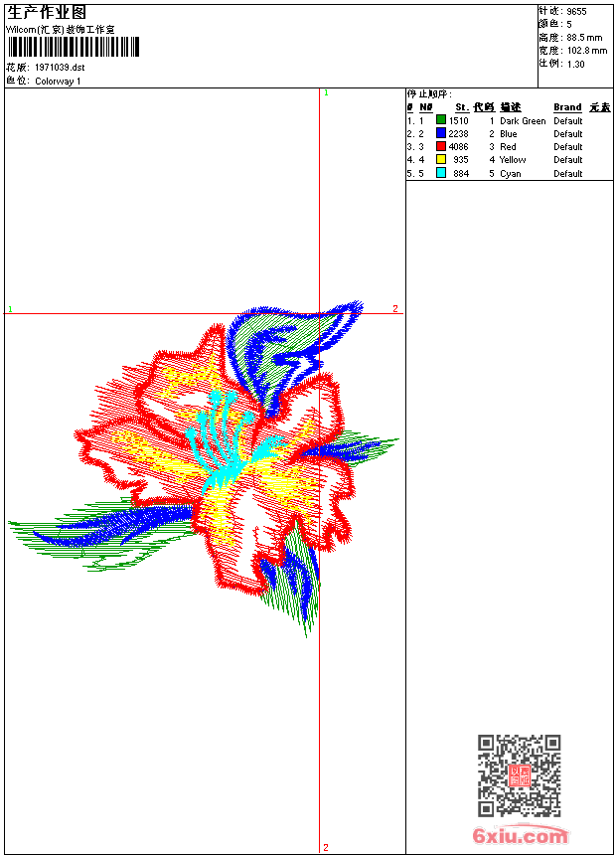Viewport: 616px width, 855px height.
Task: Click the QR code image
Action: pyautogui.click(x=519, y=774)
